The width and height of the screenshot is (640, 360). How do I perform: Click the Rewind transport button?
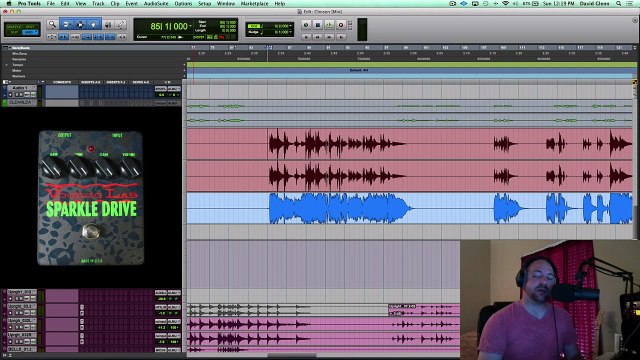318,37
